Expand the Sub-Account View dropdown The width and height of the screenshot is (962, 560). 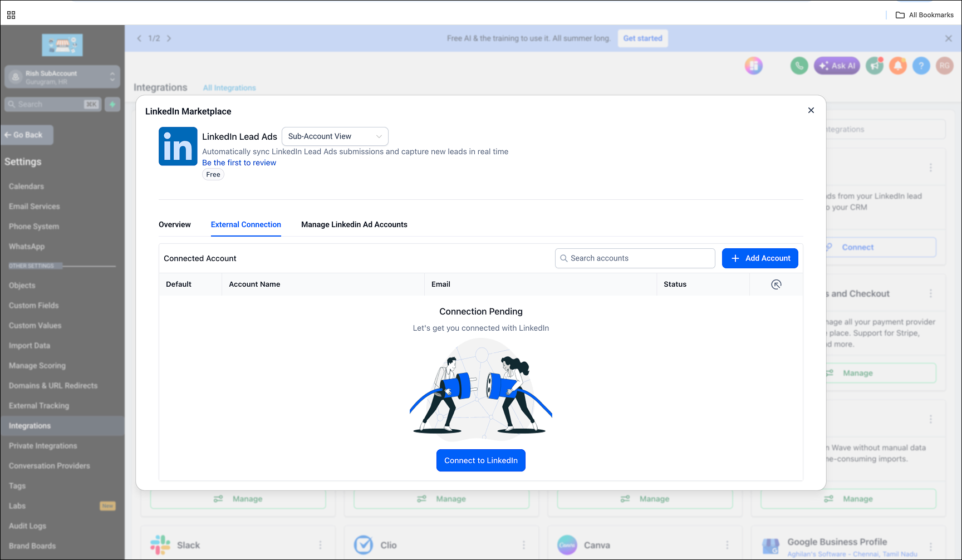(x=335, y=136)
